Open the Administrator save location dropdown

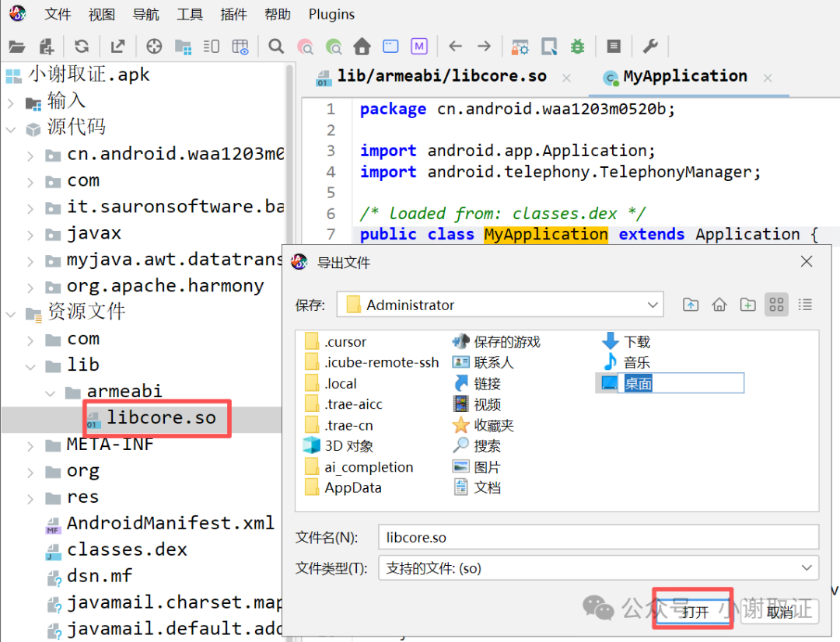[x=653, y=305]
